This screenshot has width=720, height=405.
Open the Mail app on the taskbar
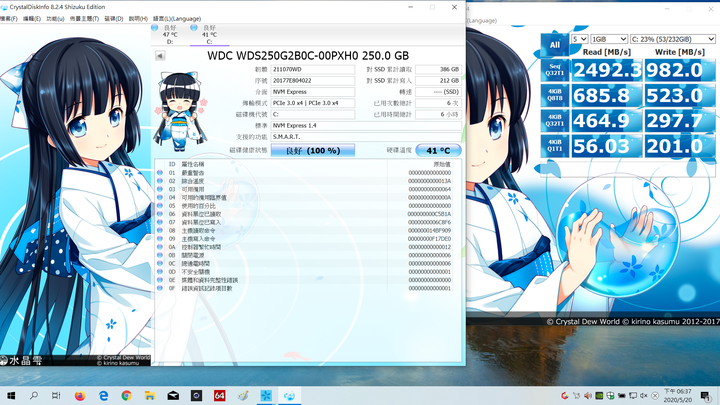(x=173, y=395)
